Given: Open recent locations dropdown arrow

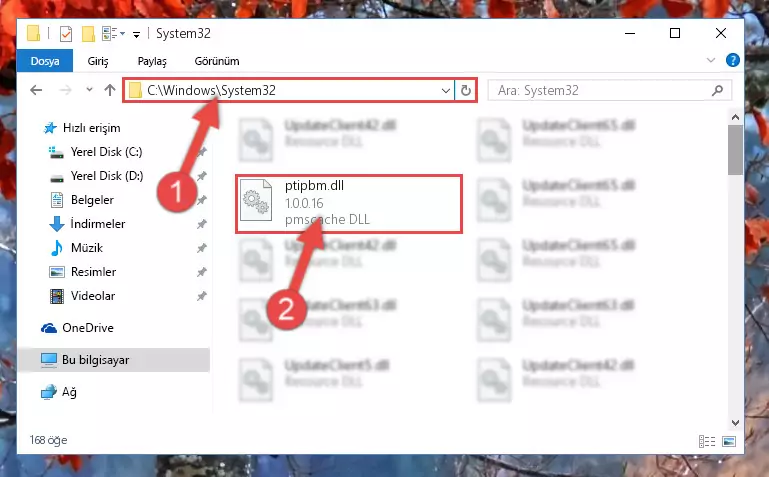Looking at the screenshot, I should (x=89, y=90).
